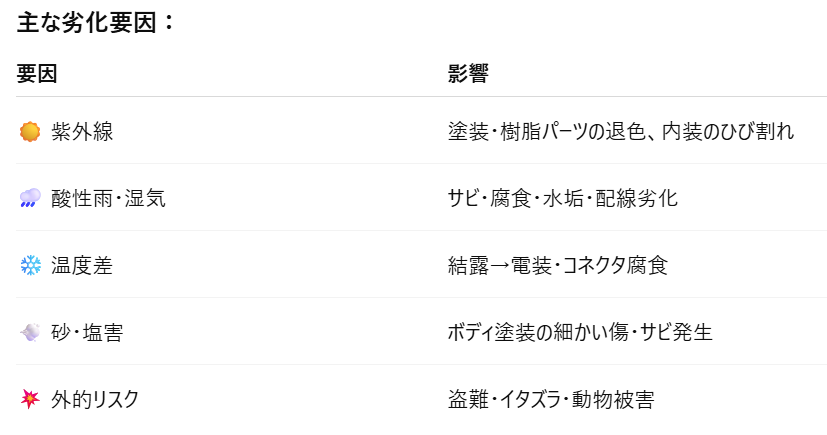The height and width of the screenshot is (435, 827).
Task: Click the 影響 column header
Action: [468, 74]
